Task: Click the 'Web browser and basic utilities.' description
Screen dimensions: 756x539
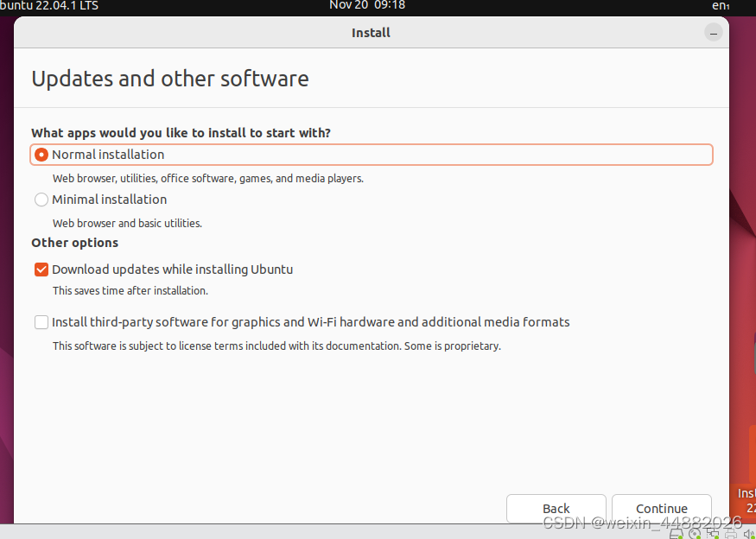Action: tap(127, 224)
